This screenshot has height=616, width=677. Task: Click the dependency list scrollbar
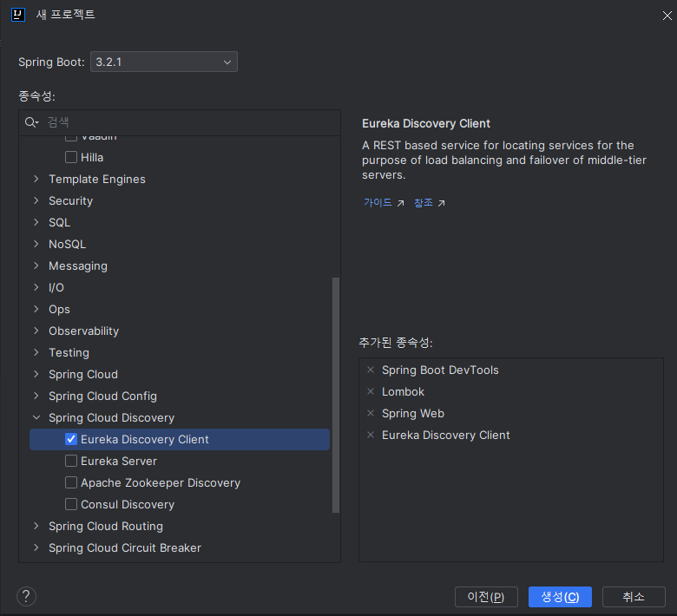click(x=336, y=395)
